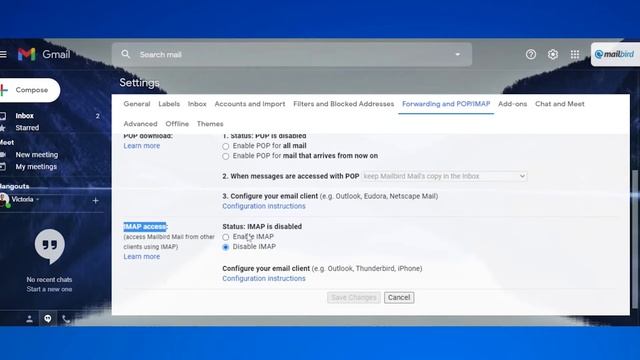This screenshot has height=360, width=640.
Task: Switch to the General tab
Action: (137, 104)
